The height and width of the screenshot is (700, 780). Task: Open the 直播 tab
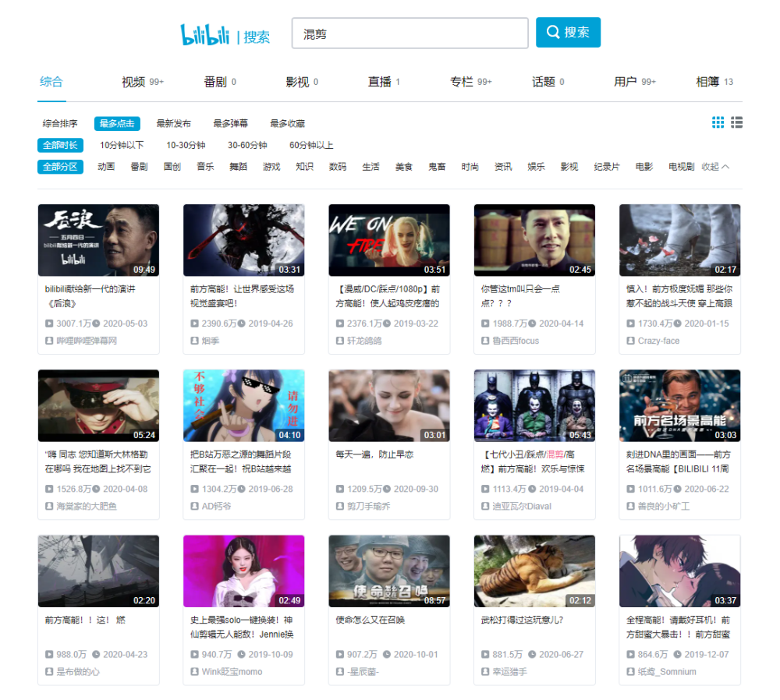tap(384, 82)
